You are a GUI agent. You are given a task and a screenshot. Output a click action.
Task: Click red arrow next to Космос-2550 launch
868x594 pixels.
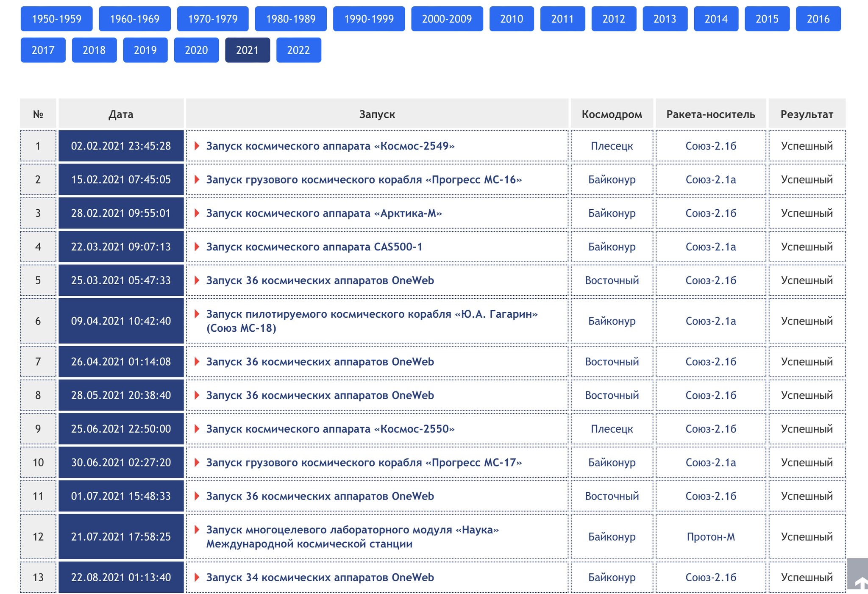click(197, 429)
